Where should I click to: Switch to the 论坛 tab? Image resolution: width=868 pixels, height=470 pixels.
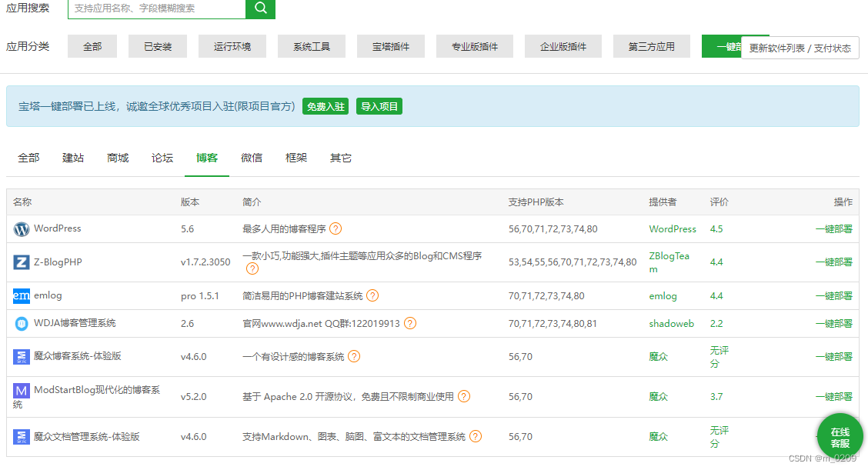[x=162, y=158]
